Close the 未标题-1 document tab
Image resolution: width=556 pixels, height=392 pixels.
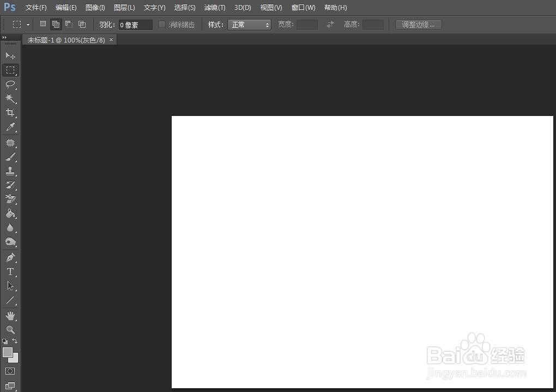coord(111,40)
